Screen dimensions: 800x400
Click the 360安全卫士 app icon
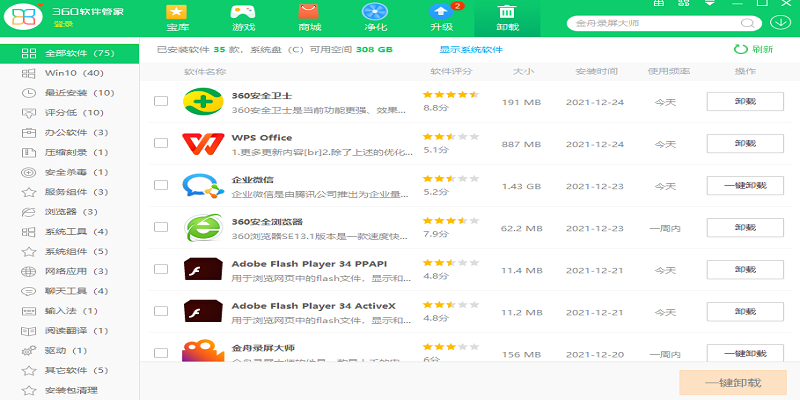(203, 101)
